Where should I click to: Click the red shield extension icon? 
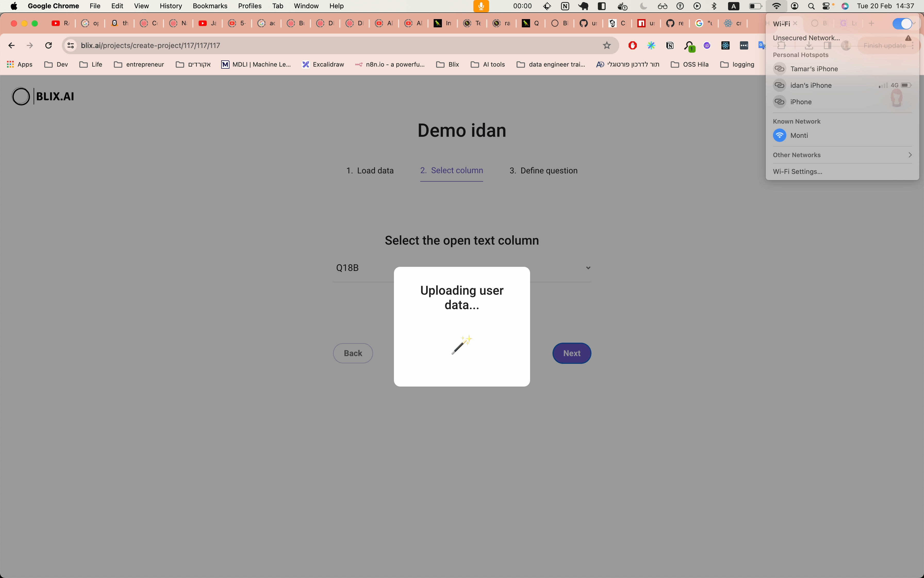tap(633, 45)
